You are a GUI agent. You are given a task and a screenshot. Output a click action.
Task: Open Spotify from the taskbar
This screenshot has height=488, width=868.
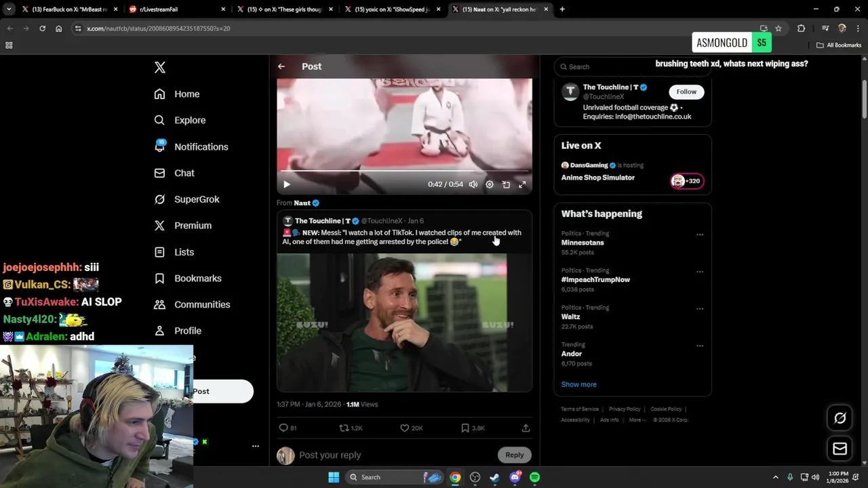coord(535,477)
